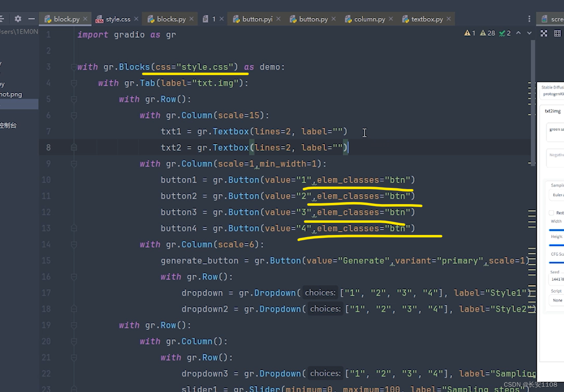The height and width of the screenshot is (392, 564).
Task: Close the button.pyi editor tab
Action: pyautogui.click(x=278, y=19)
